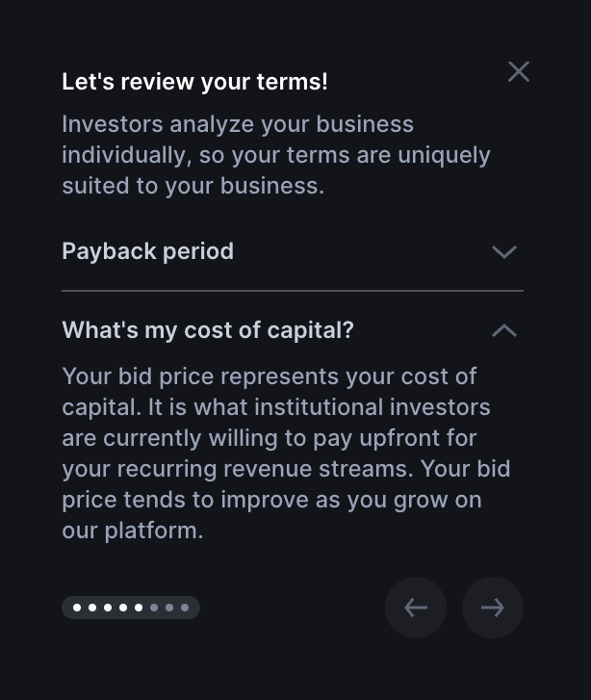
Task: Jump to the first pagination dot
Action: pyautogui.click(x=77, y=608)
